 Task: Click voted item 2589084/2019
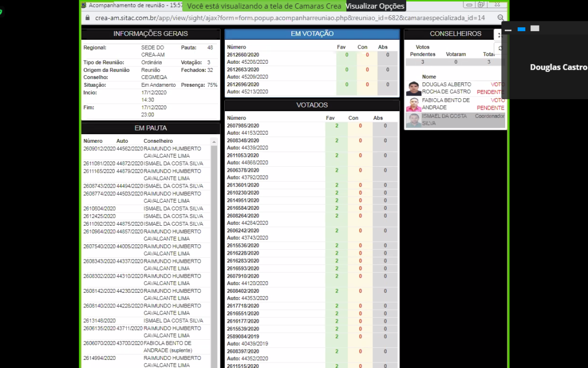click(243, 336)
